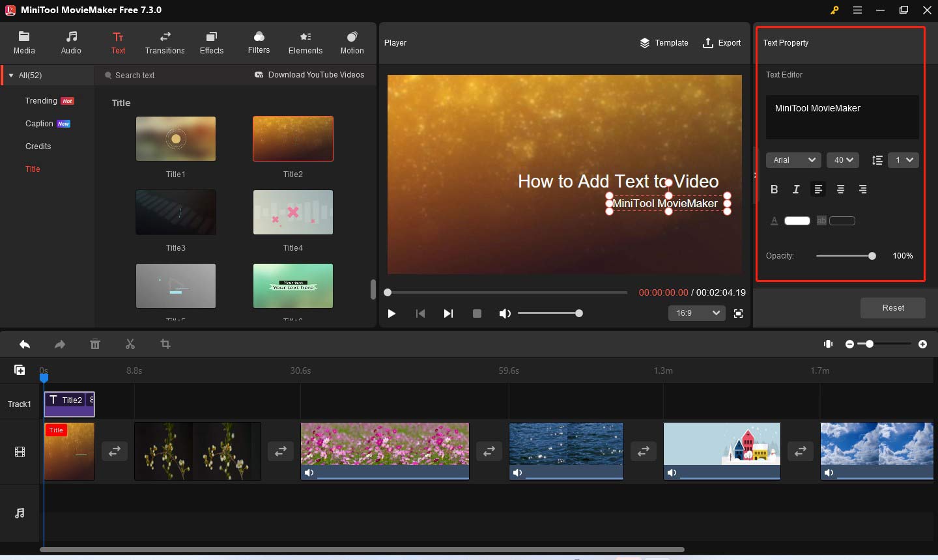This screenshot has height=560, width=938.
Task: Open the Media tab
Action: [x=24, y=43]
